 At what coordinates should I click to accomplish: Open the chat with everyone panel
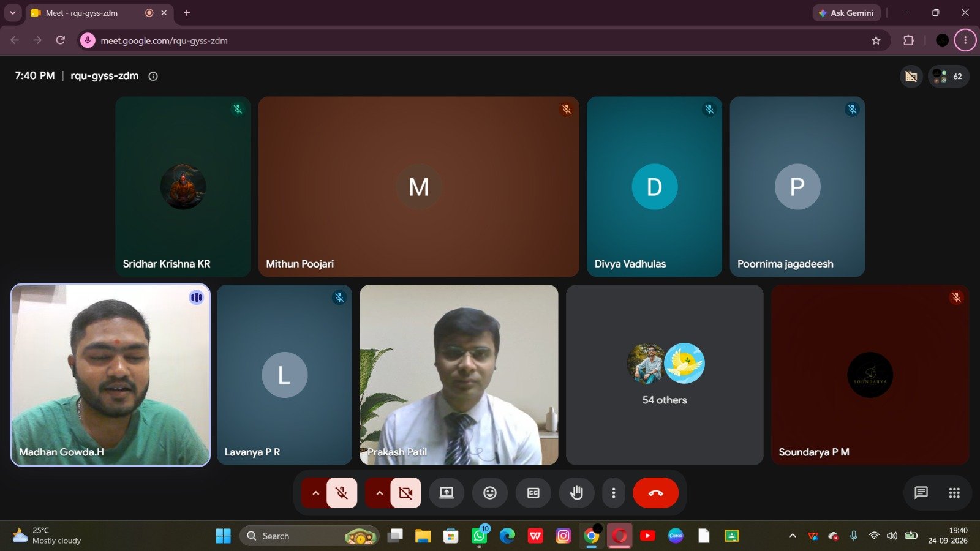[921, 493]
